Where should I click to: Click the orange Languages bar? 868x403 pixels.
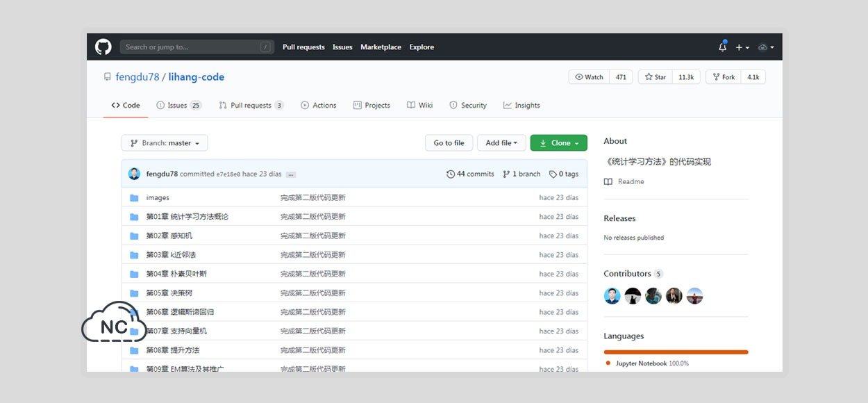point(676,352)
